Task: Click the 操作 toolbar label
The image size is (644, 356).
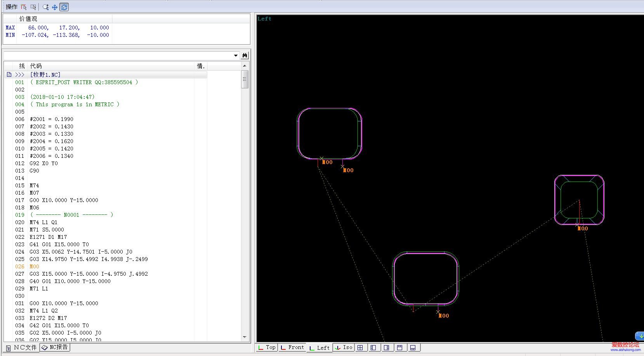Action: click(x=12, y=7)
